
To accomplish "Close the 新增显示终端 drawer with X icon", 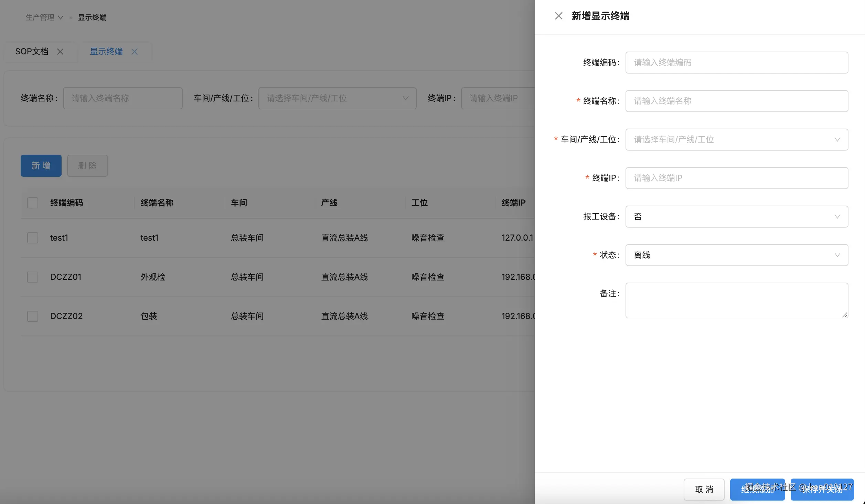I will (558, 16).
